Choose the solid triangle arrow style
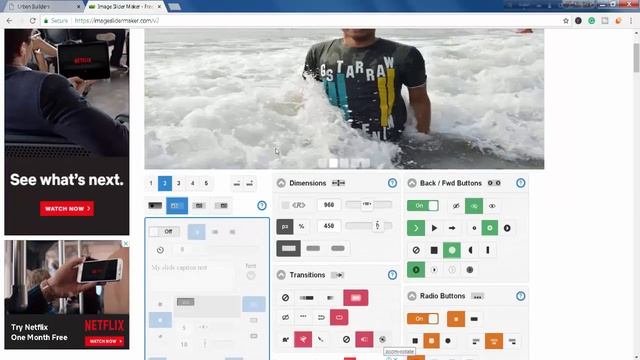640x360 pixels. point(434,228)
